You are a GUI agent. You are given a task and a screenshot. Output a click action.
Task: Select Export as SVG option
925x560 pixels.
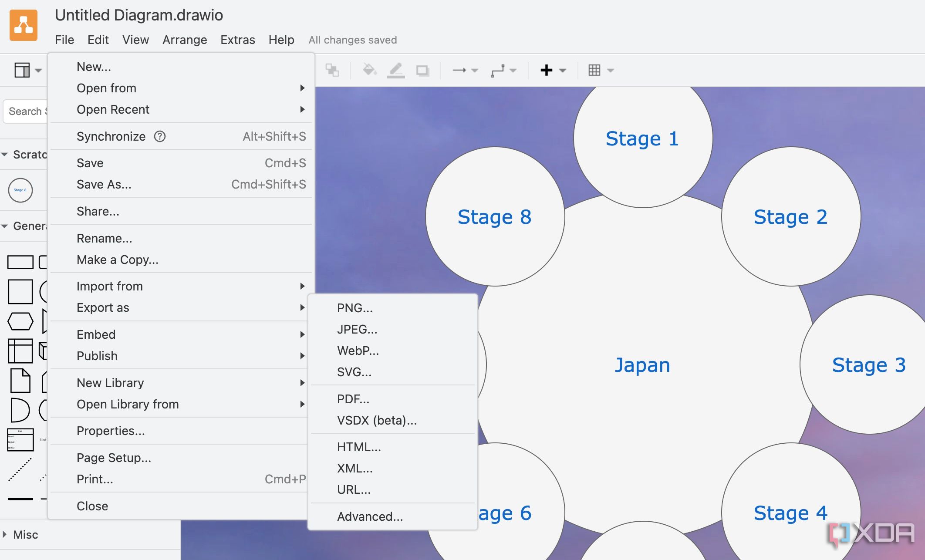354,372
